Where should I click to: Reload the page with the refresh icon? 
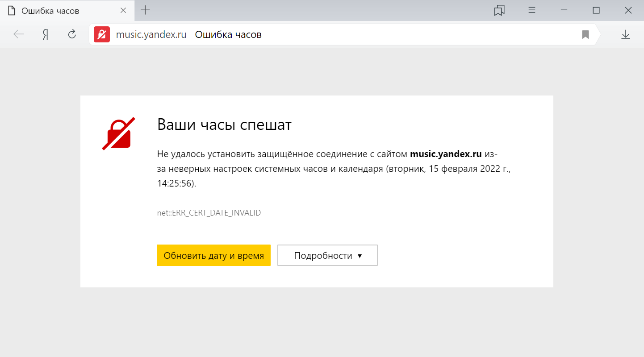(x=72, y=34)
